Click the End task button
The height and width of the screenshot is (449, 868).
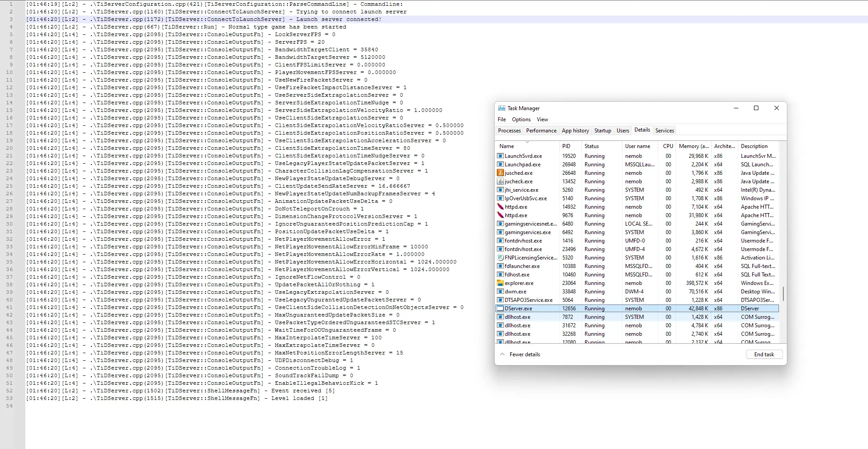(x=764, y=354)
